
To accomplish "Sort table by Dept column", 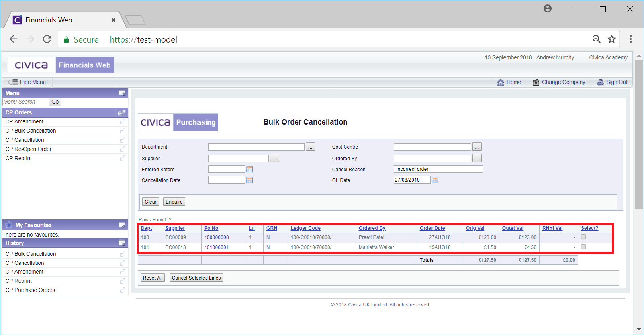I will [146, 228].
